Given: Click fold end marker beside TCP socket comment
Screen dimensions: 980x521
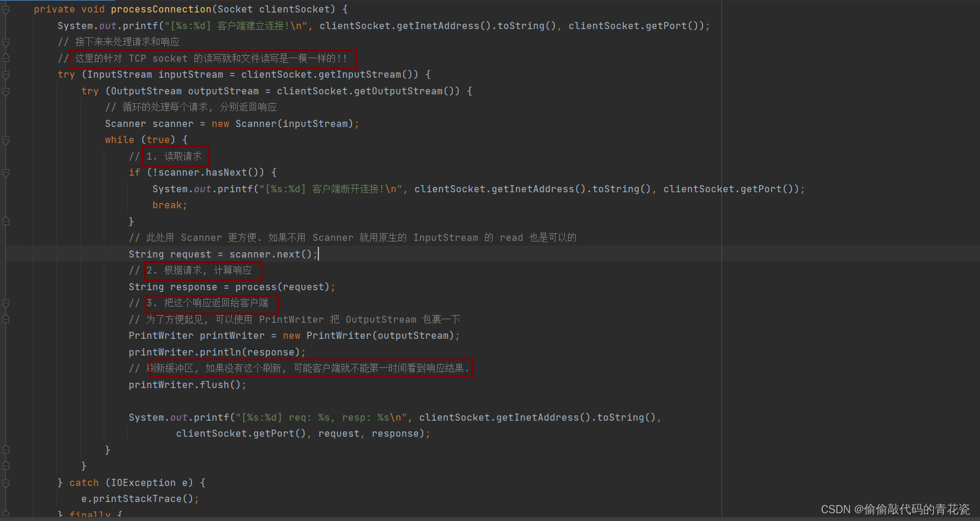Looking at the screenshot, I should (x=6, y=58).
